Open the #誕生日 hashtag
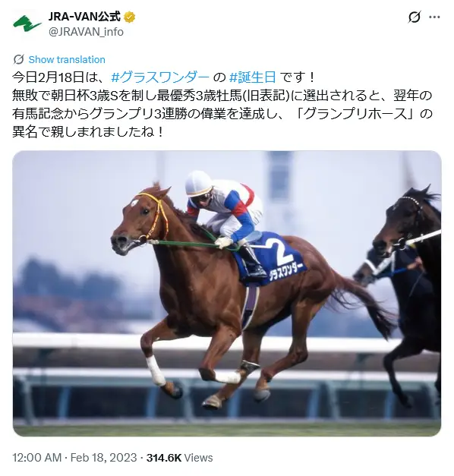This screenshot has width=454, height=476. click(253, 77)
